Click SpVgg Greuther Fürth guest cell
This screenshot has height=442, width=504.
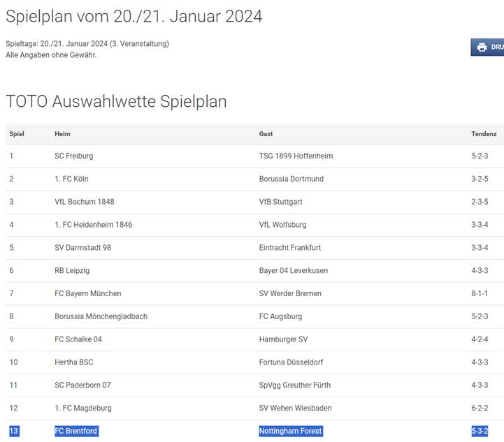pos(295,385)
